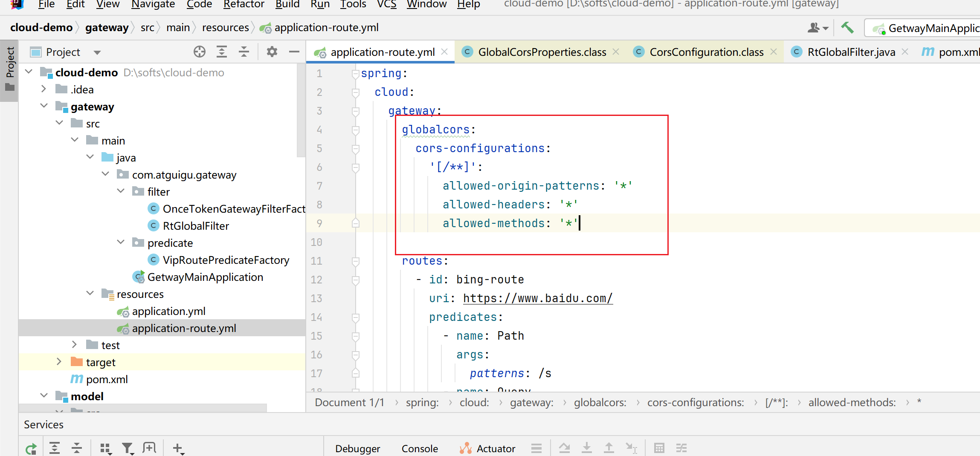
Task: Click the https://www.baidu.com/ link
Action: (538, 298)
